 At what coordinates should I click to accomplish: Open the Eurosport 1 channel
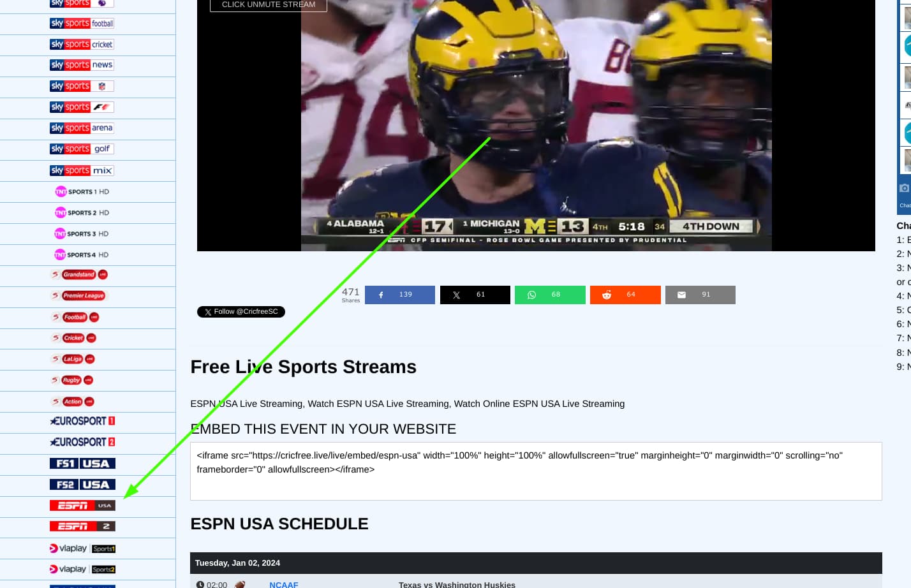tap(82, 421)
